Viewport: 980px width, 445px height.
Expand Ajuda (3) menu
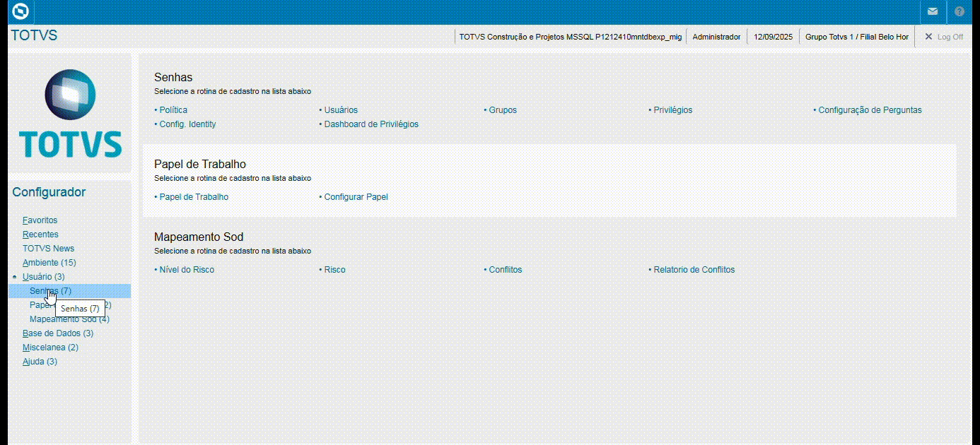[40, 362]
